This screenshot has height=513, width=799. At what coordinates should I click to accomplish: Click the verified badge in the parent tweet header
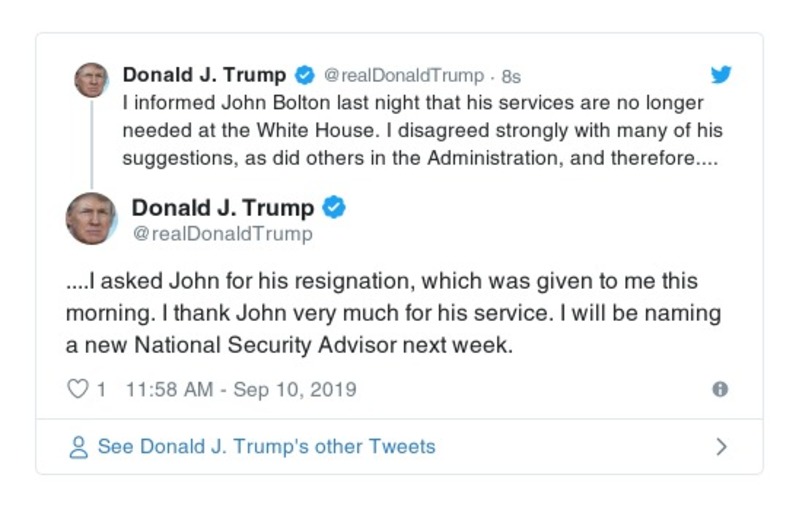306,75
